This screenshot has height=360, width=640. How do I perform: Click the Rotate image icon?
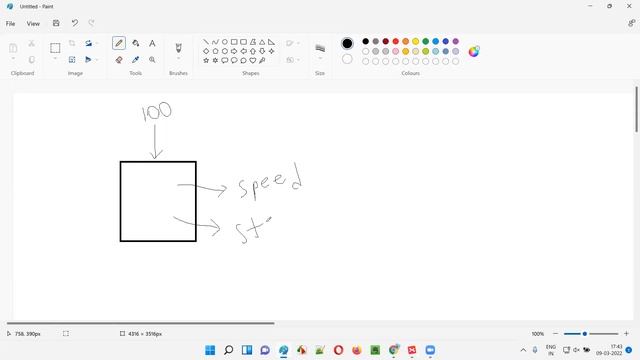pyautogui.click(x=88, y=43)
